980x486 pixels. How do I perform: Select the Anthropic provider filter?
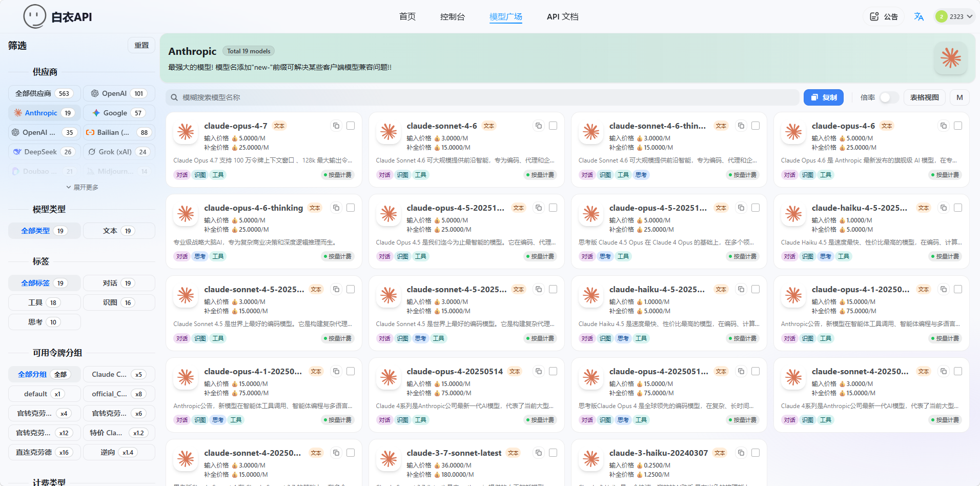tap(45, 113)
